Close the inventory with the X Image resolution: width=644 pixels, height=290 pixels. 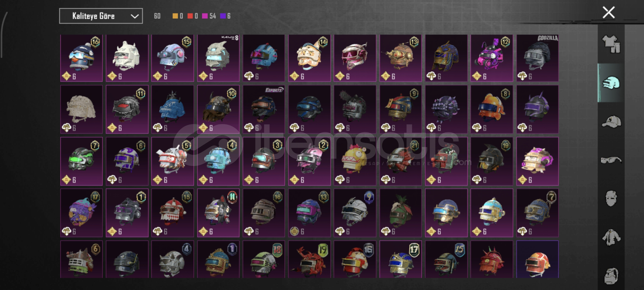[x=609, y=12]
